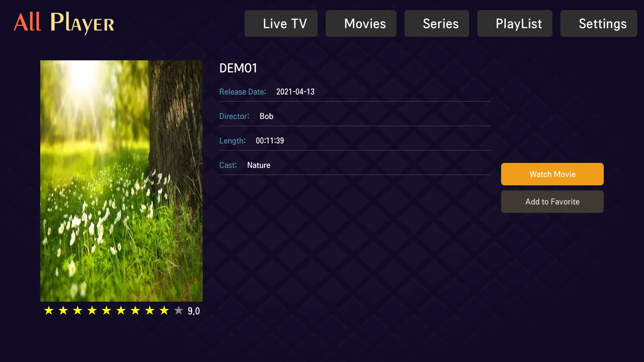644x362 pixels.
Task: Open the PlayList tab
Action: 515,23
